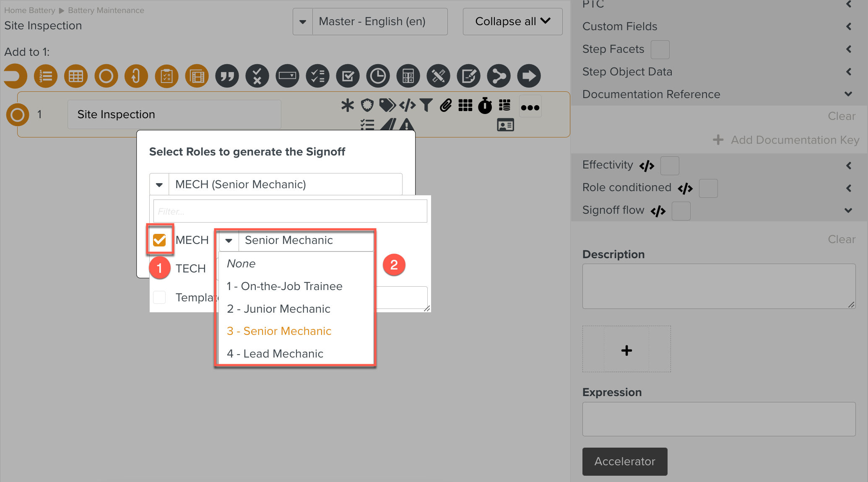Uncheck the MECH role checkbox
This screenshot has width=868, height=482.
click(x=159, y=240)
